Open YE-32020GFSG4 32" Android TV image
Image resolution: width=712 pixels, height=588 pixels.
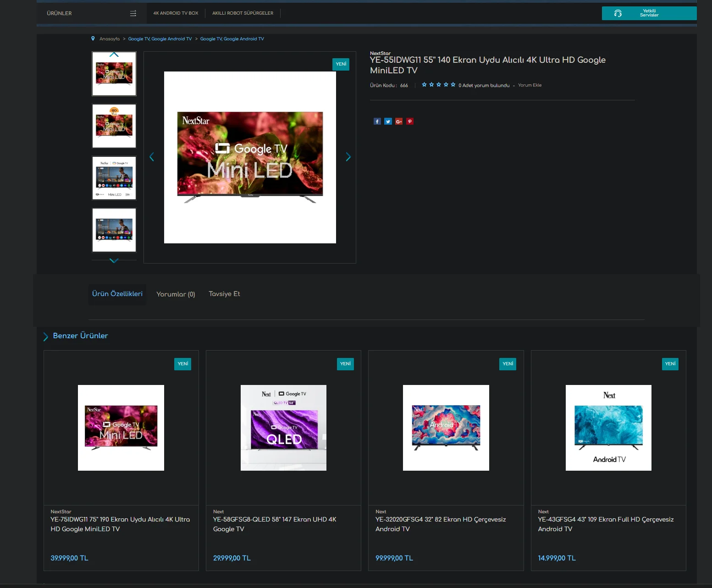(x=446, y=428)
